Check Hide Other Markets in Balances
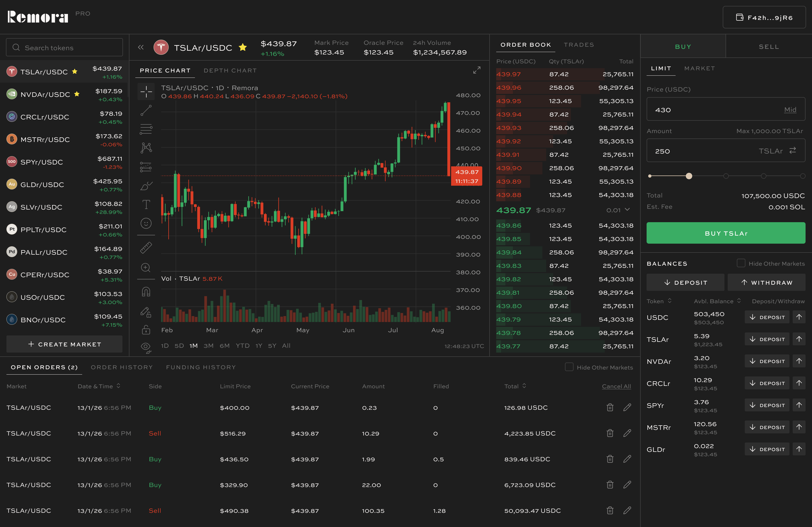This screenshot has width=812, height=527. (741, 263)
